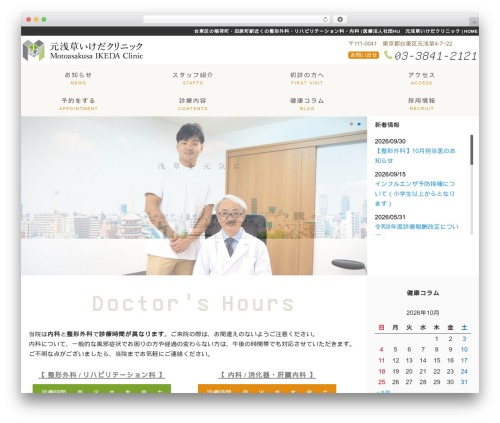Open the インフルエンザ予防接種について news link
Viewport: 500px width, 423px height.
415,193
